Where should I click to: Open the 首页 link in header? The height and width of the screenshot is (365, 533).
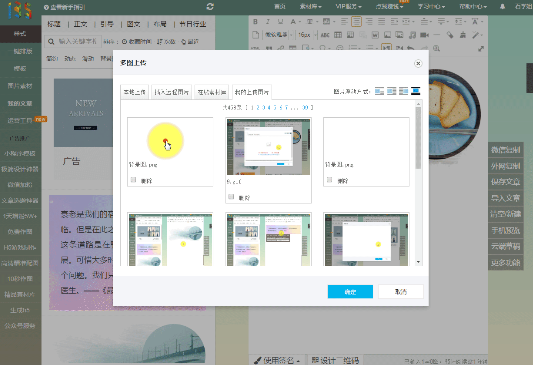click(x=280, y=6)
